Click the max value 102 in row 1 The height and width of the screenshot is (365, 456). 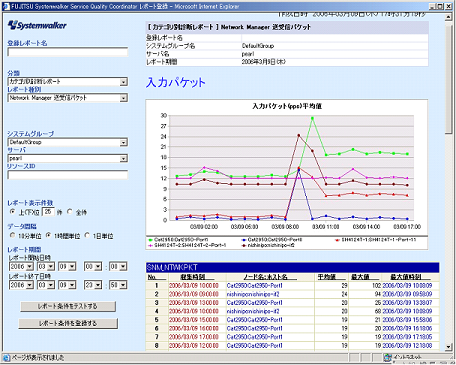376,286
